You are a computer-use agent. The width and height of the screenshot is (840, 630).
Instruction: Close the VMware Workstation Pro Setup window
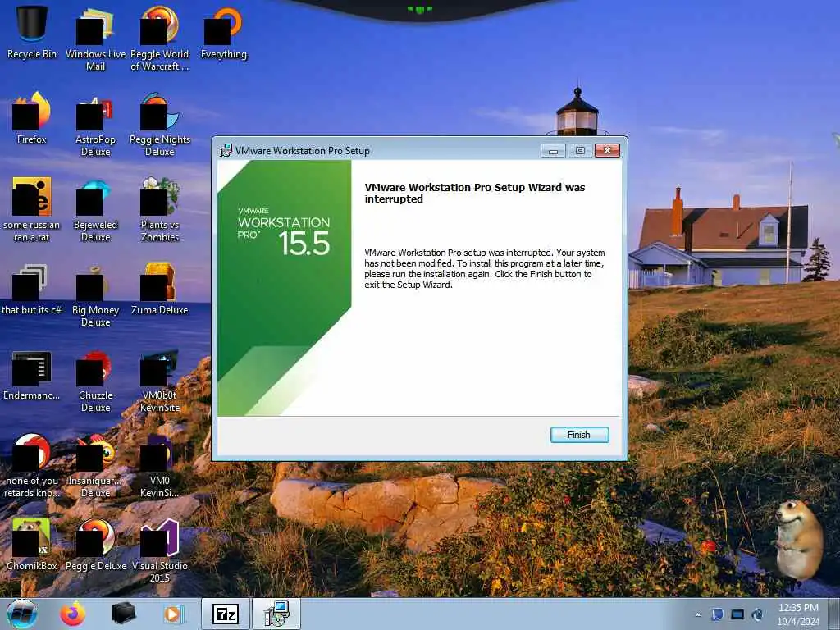[x=607, y=151]
